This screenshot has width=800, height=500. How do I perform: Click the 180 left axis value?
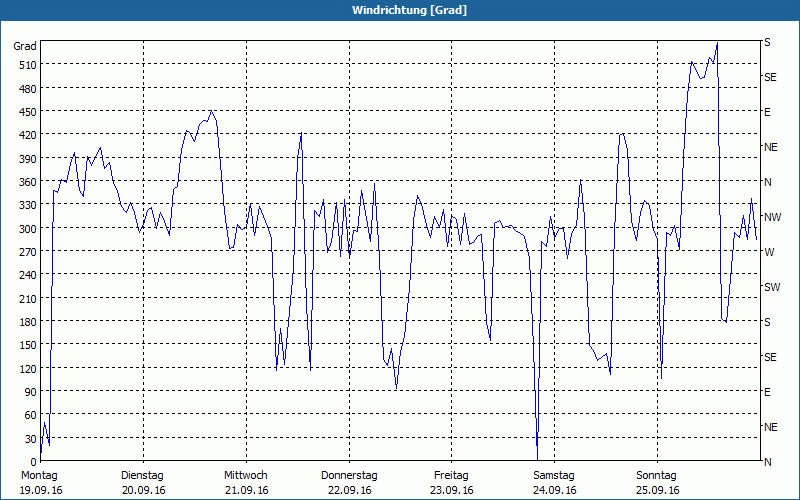[x=28, y=322]
